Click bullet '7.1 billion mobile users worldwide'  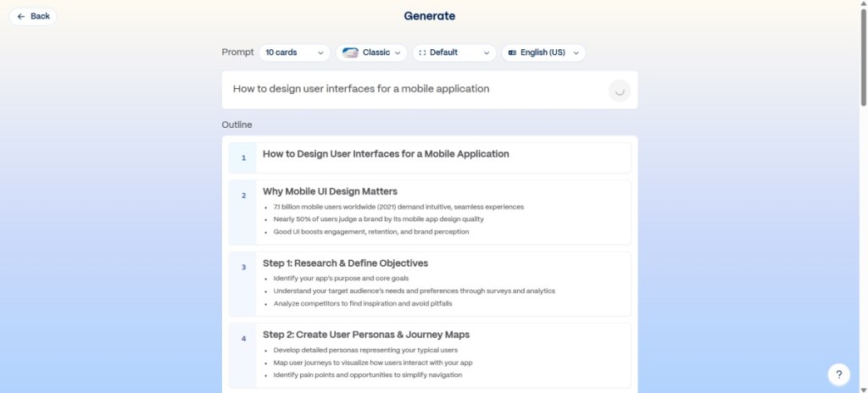398,207
